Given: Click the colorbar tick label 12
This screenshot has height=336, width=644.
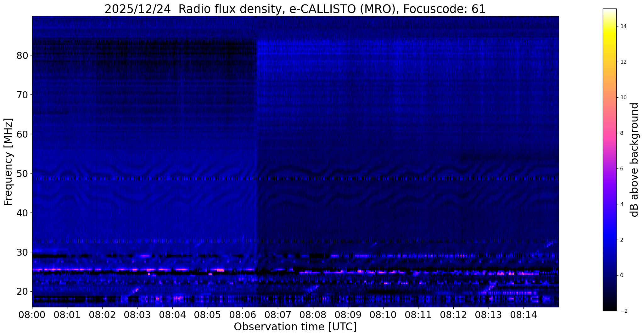Looking at the screenshot, I should point(623,62).
